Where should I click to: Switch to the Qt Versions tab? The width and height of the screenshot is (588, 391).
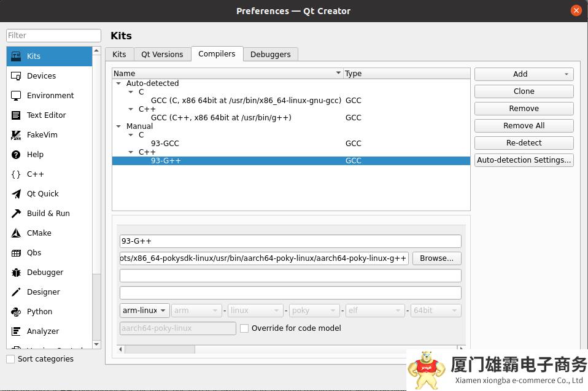[162, 55]
